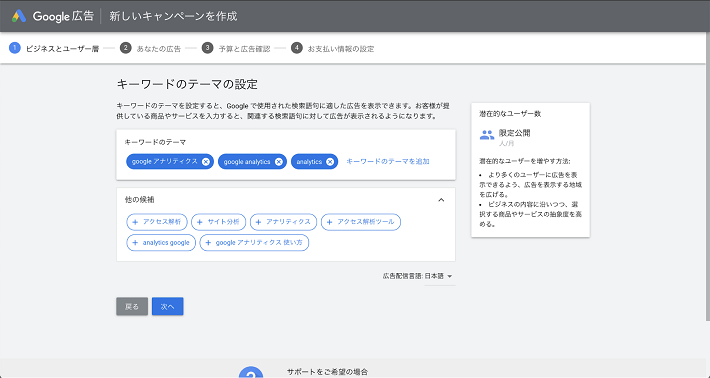This screenshot has height=378, width=710.
Task: Click the Google Ads logo icon
Action: [x=19, y=16]
